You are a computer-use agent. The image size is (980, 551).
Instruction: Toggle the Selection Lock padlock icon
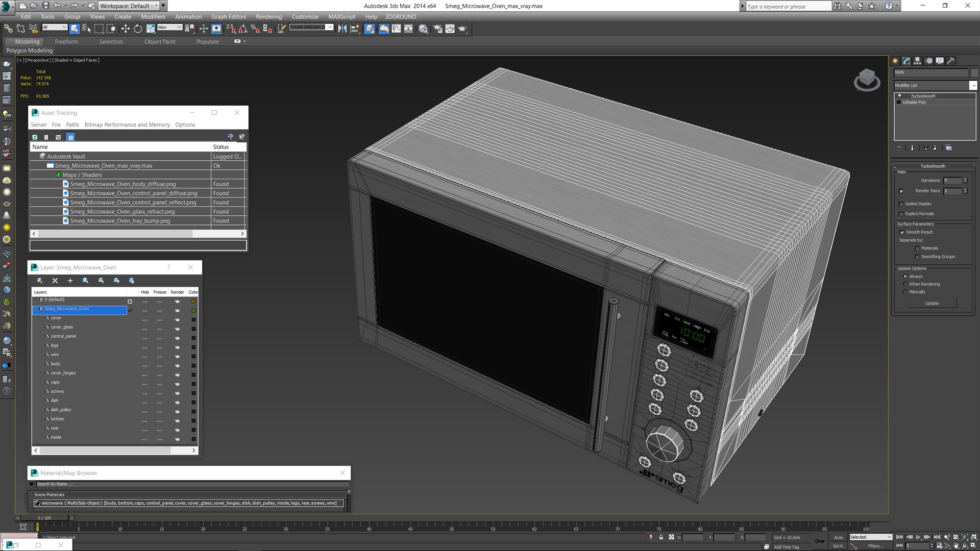click(x=661, y=537)
